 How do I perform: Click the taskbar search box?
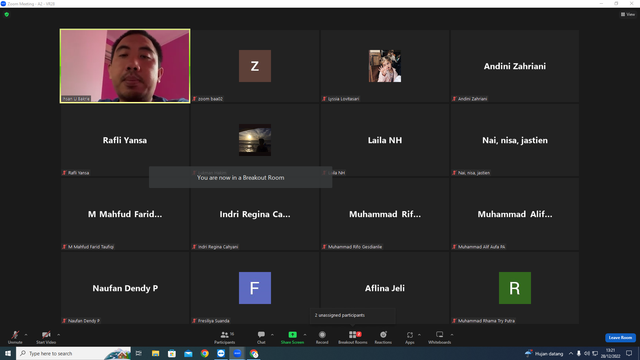tap(73, 353)
